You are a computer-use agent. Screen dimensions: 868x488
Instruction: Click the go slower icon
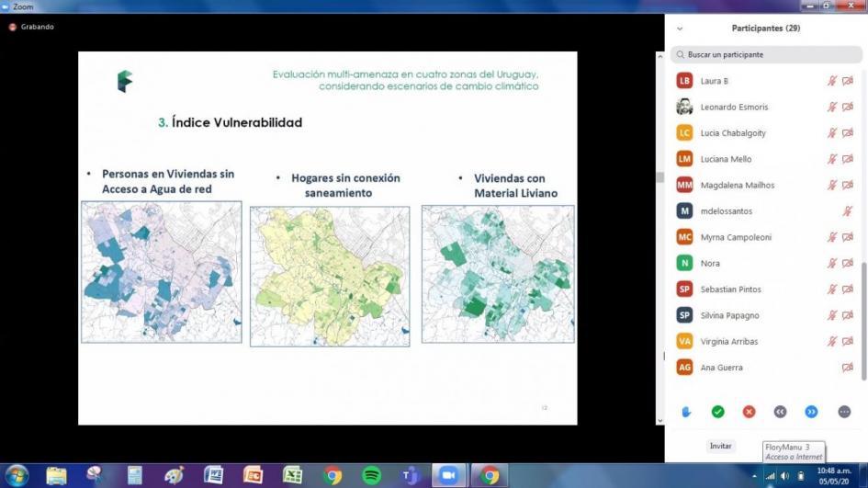point(780,412)
